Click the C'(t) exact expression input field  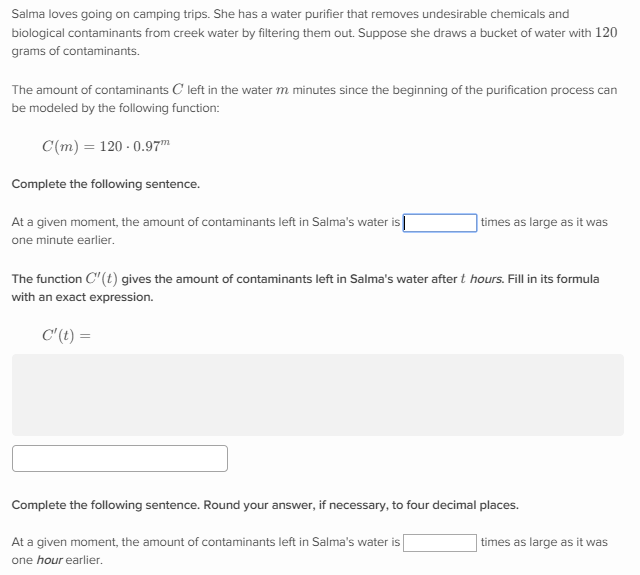coord(120,458)
